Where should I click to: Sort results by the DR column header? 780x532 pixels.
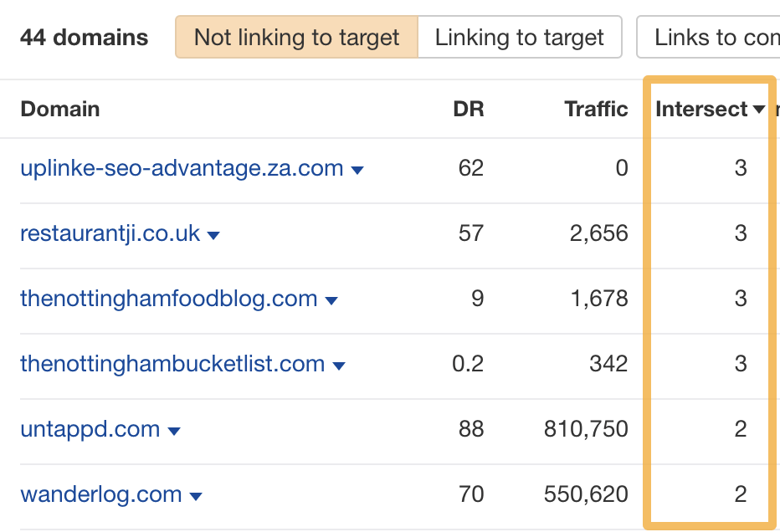tap(468, 110)
